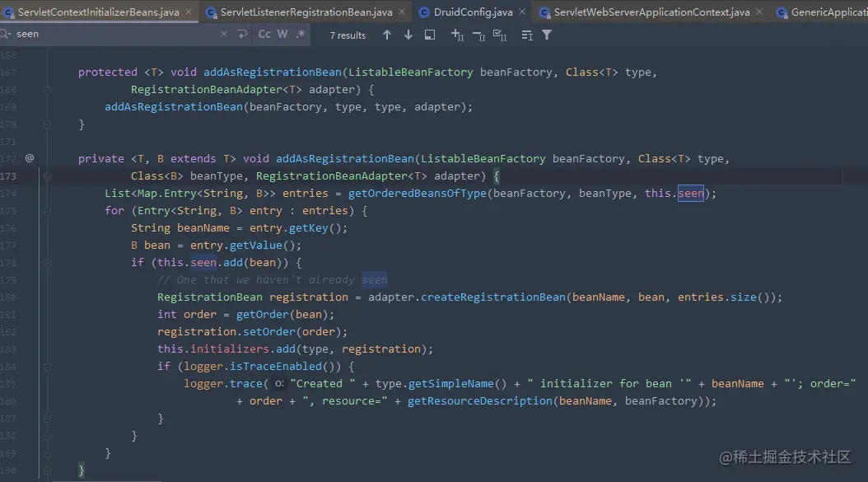Viewport: 868px width, 482px height.
Task: Click setOrder on line 182
Action: click(x=269, y=331)
